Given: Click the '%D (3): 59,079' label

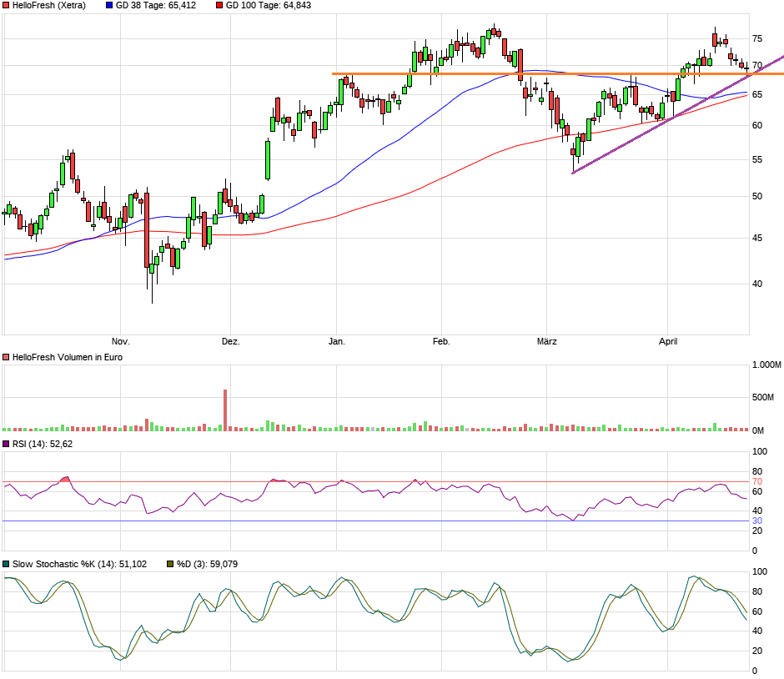Looking at the screenshot, I should (207, 564).
